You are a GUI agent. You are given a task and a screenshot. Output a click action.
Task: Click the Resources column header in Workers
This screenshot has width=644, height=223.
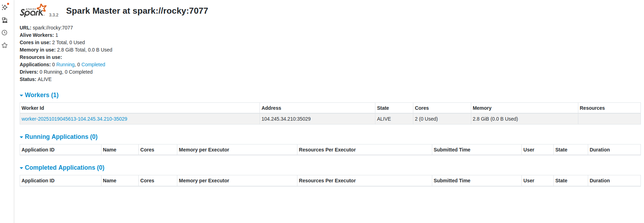[592, 108]
